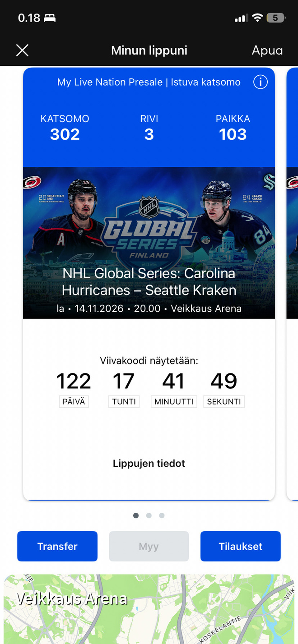Open Lippujen tiedot ticket details

[x=149, y=463]
